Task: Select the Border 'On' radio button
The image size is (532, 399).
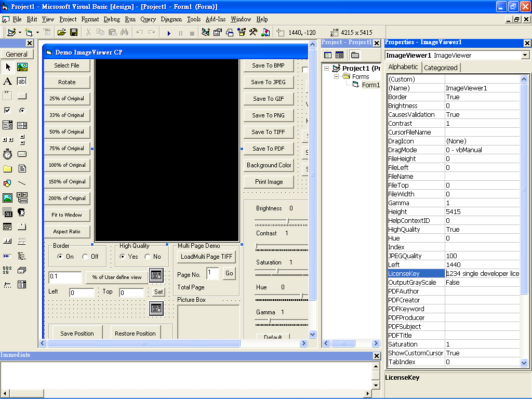Action: click(60, 257)
